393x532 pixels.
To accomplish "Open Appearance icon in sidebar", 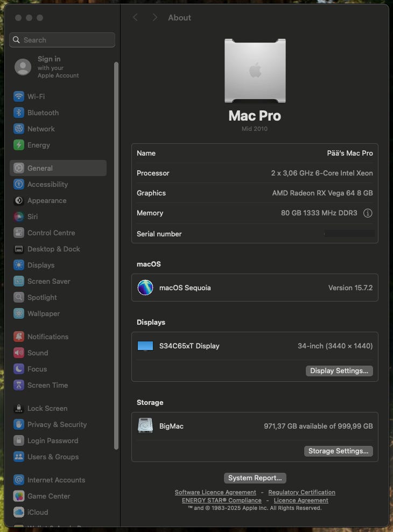I will (x=19, y=200).
